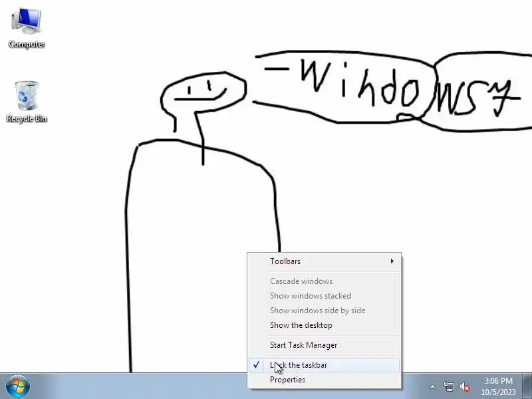The height and width of the screenshot is (399, 532).
Task: Toggle Lock the taskbar option
Action: pos(325,365)
